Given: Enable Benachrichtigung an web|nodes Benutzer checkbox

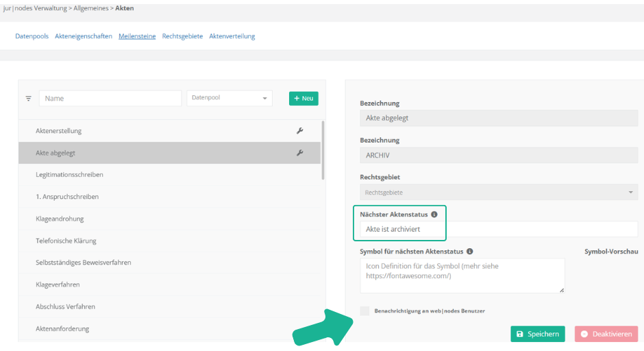Looking at the screenshot, I should tap(364, 311).
